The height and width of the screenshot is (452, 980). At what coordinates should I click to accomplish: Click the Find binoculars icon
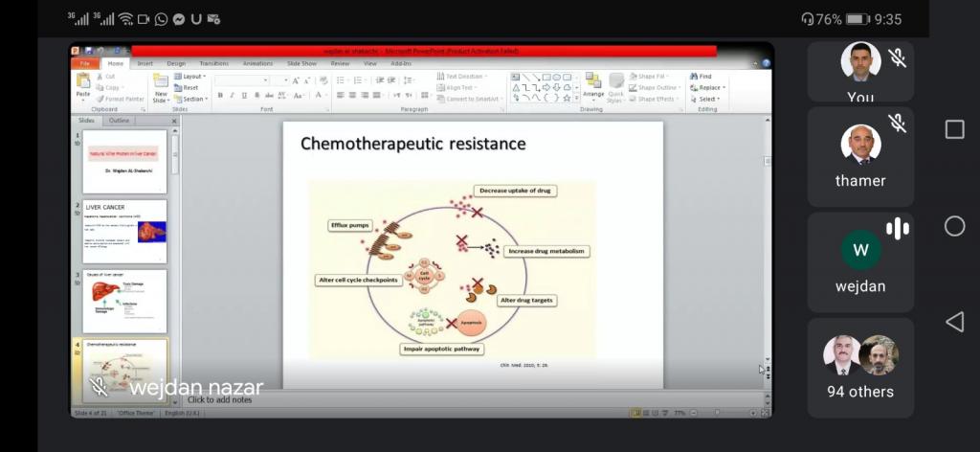(693, 77)
